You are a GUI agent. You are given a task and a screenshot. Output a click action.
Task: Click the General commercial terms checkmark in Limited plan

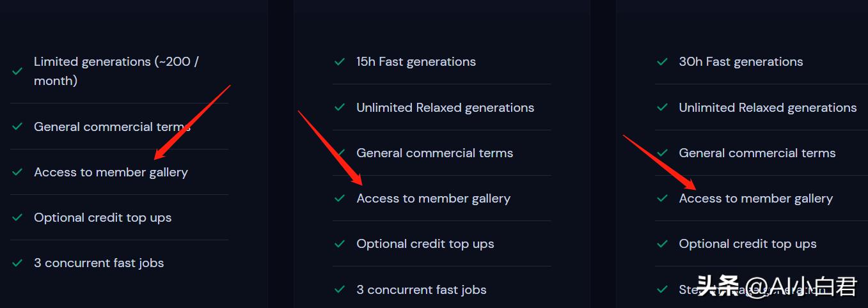coord(18,127)
